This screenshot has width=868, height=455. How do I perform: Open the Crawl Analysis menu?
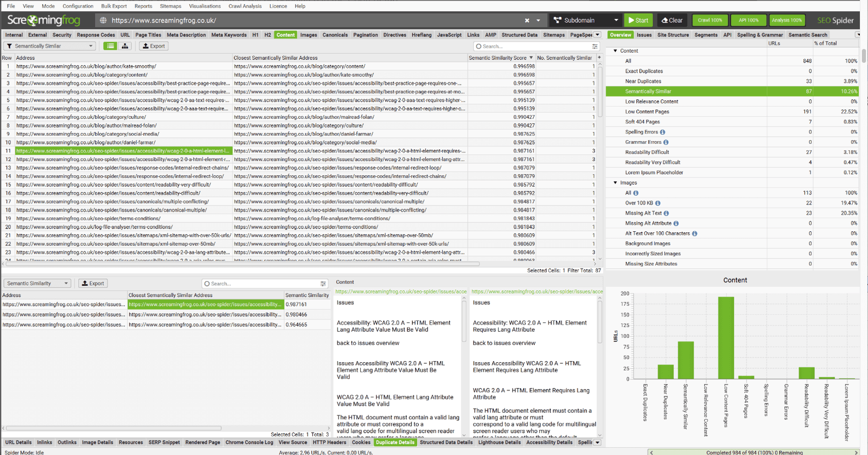(245, 6)
